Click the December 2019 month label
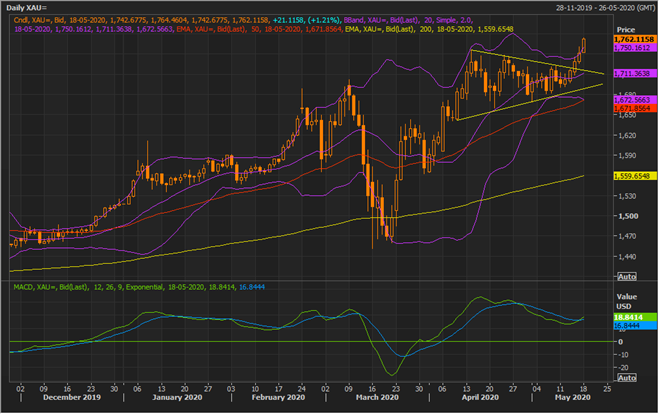Image resolution: width=659 pixels, height=414 pixels. click(72, 398)
